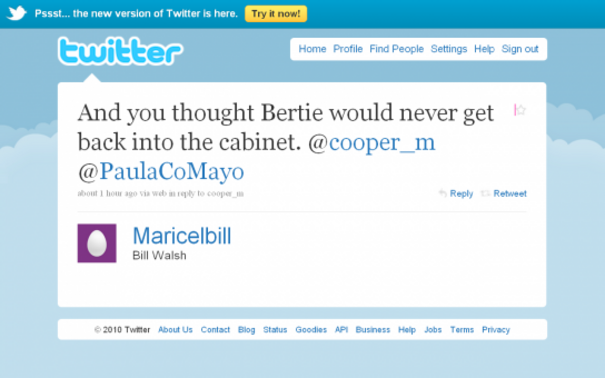Favorite the tweet with the star icon
This screenshot has width=605, height=378.
click(x=521, y=110)
